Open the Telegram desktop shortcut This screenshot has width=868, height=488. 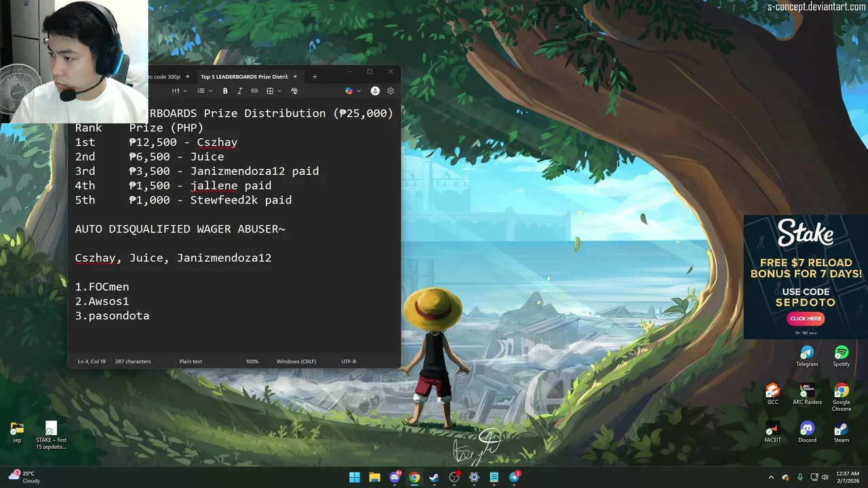coord(807,357)
